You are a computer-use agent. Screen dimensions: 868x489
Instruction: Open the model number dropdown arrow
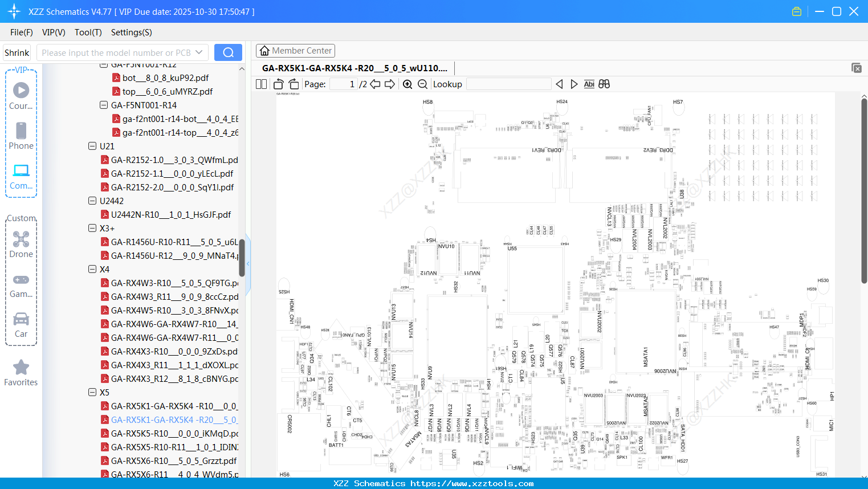coord(199,52)
